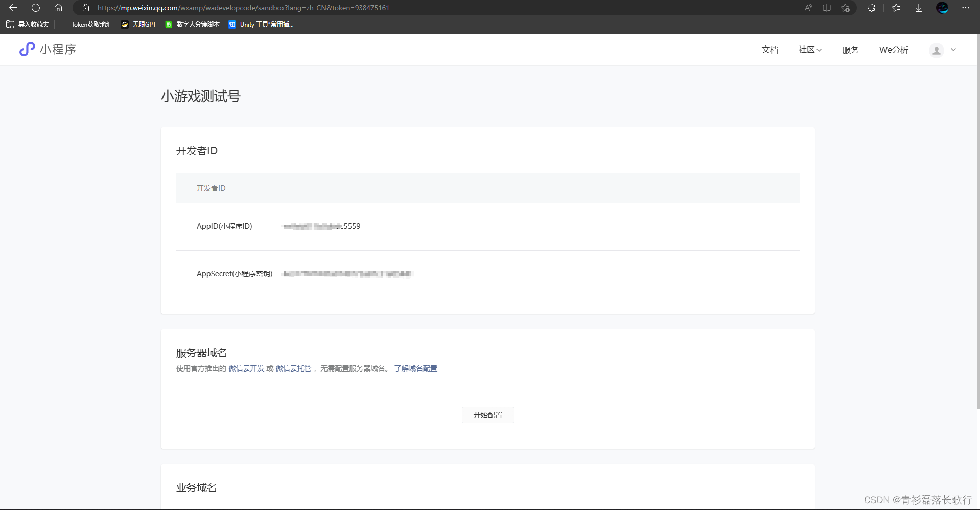Open the favorites list icon
The image size is (980, 510).
coord(896,8)
